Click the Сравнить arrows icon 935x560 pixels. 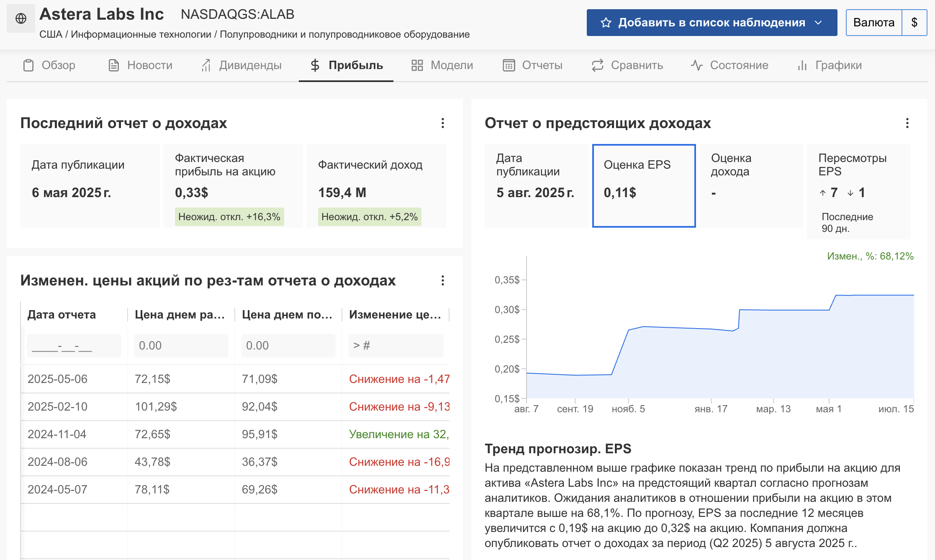click(598, 65)
